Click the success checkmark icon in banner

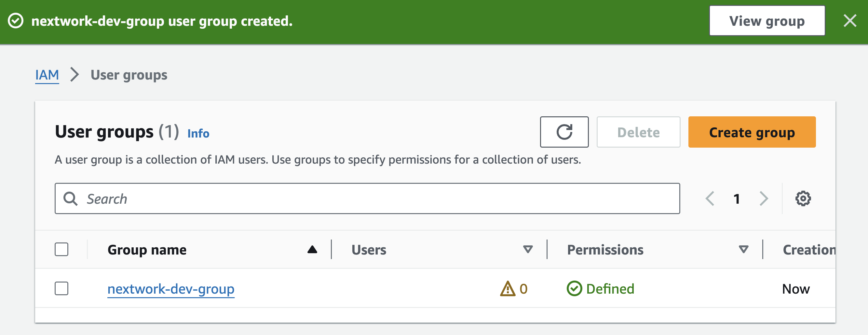tap(16, 21)
